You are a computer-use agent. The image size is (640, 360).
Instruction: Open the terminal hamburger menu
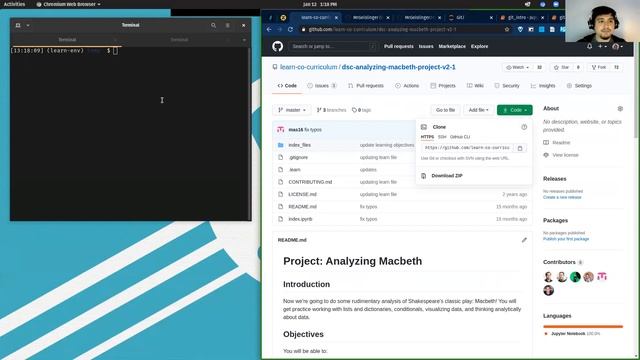(x=228, y=25)
